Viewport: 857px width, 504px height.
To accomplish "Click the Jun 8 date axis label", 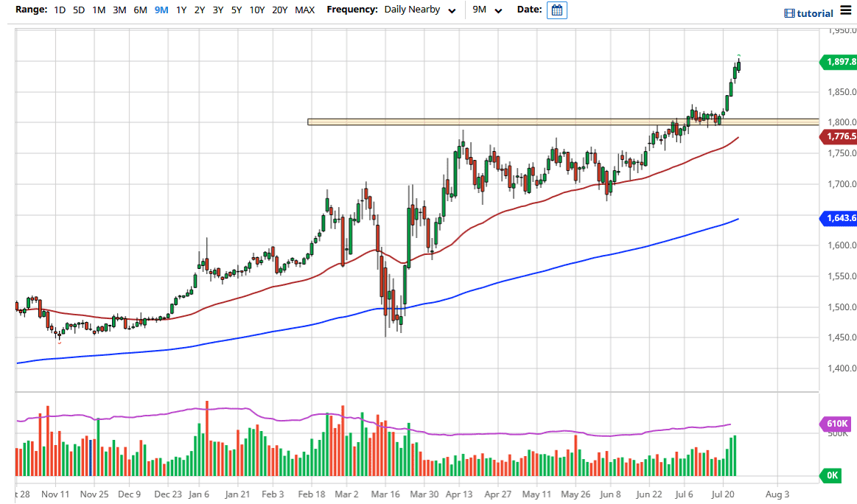I will 610,494.
